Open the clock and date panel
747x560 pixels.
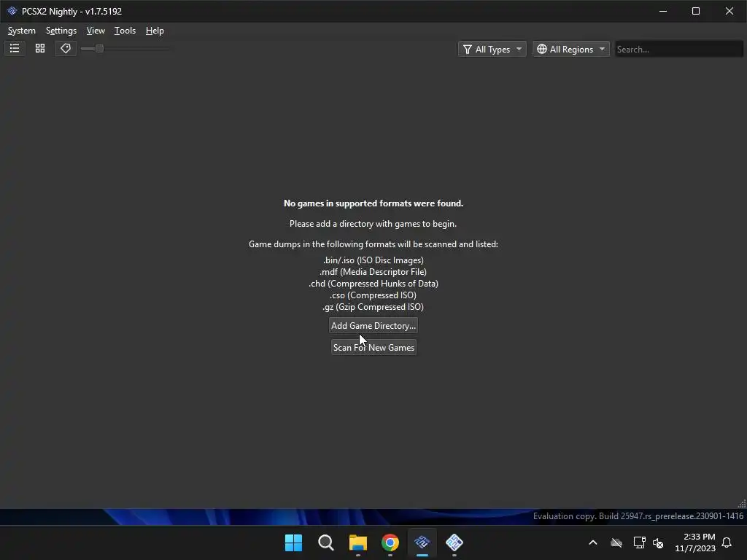click(695, 542)
